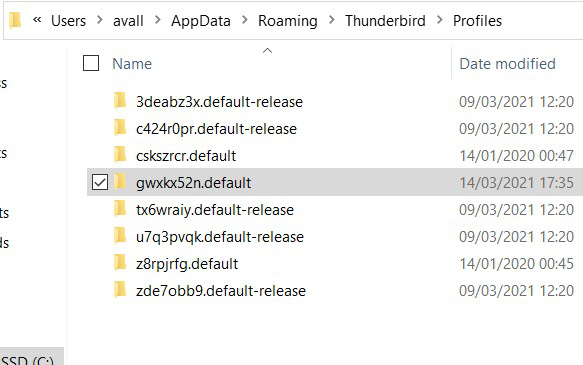Click the tx6wraiy.default-release folder icon

pyautogui.click(x=120, y=209)
